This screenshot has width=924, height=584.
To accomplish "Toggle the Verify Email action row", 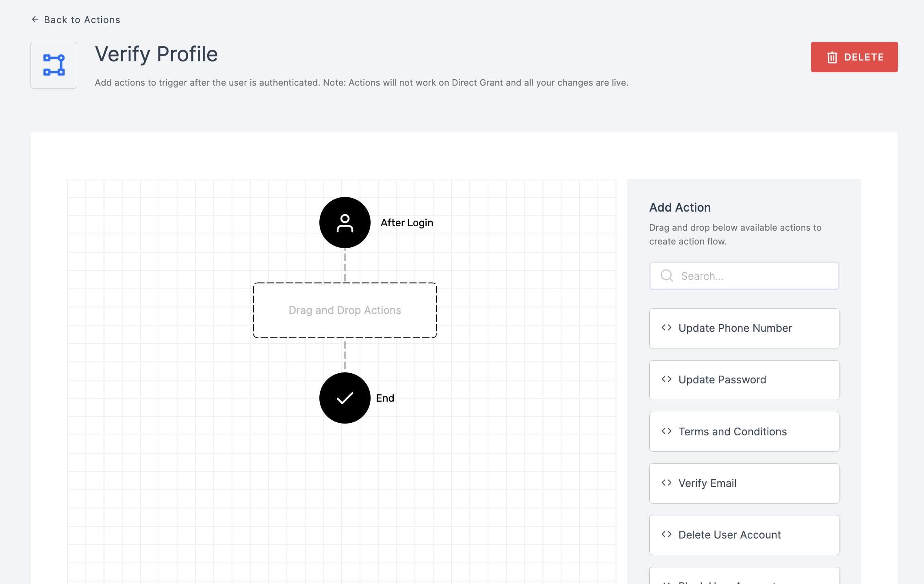I will pos(744,483).
